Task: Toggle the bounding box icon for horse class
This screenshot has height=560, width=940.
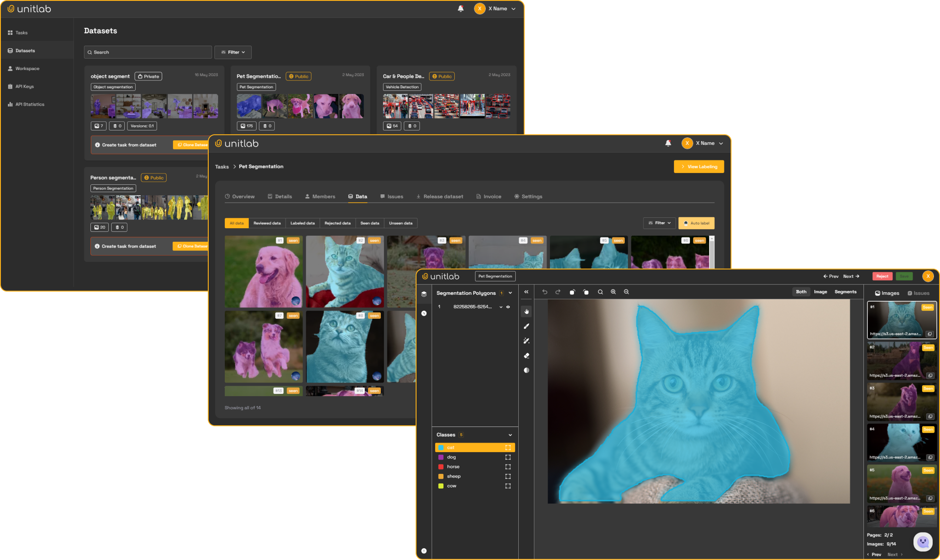Action: (x=508, y=467)
